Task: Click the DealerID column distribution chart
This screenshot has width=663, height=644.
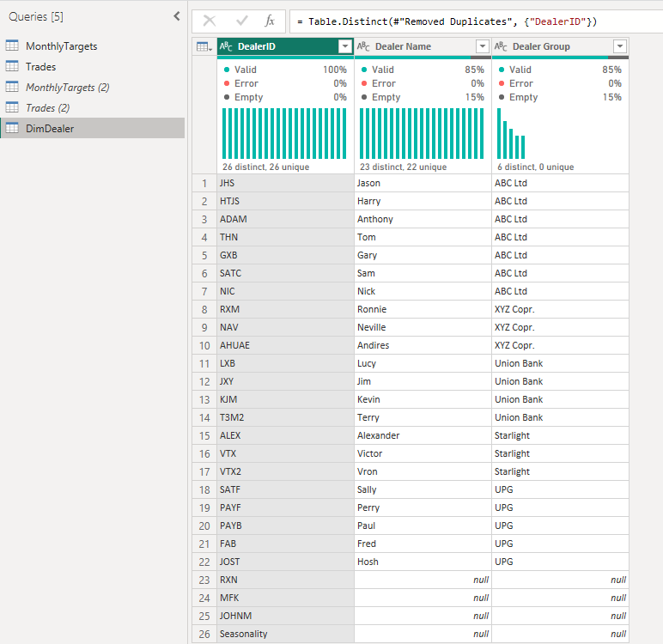Action: pos(284,134)
